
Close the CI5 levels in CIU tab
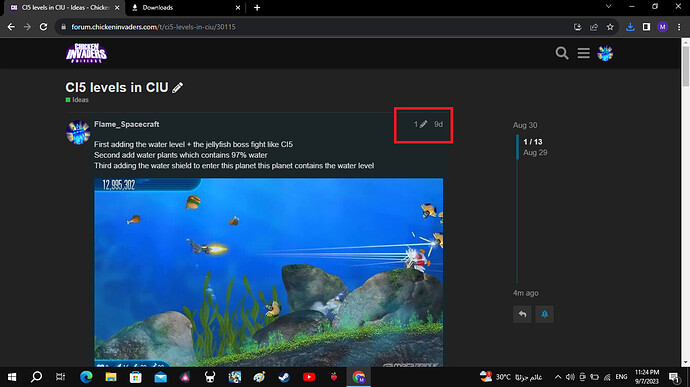point(117,7)
